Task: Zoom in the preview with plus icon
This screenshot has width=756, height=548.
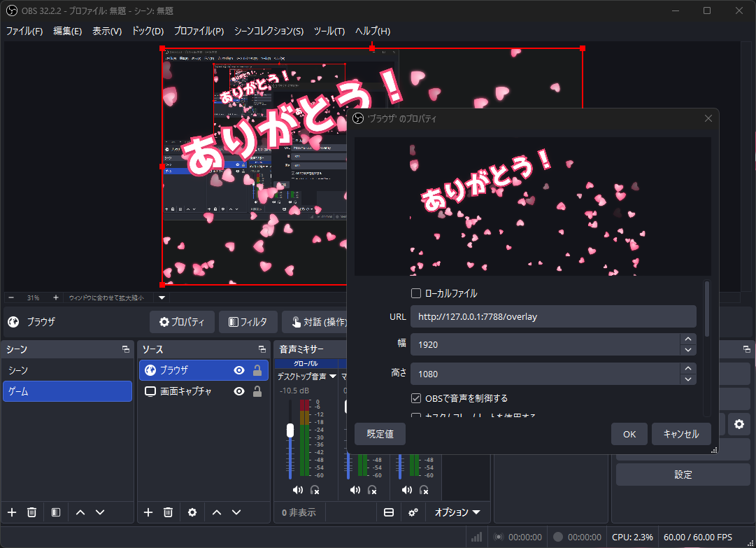Action: tap(56, 297)
